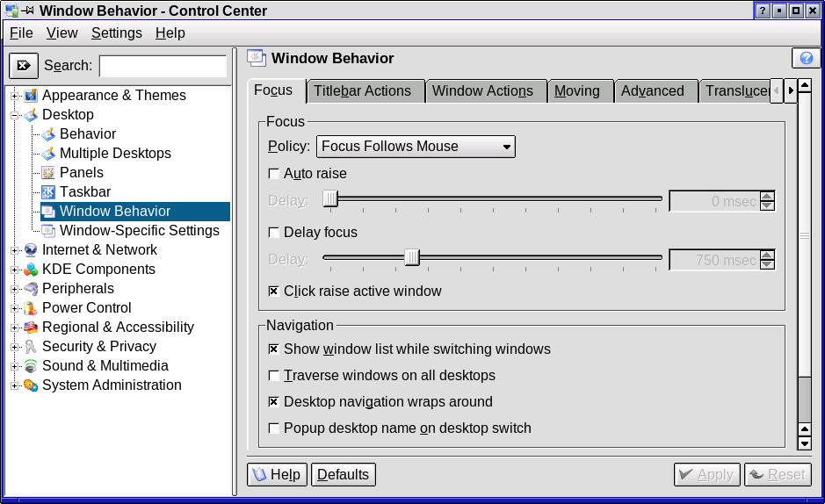This screenshot has width=825, height=504.
Task: Open the Sound & Multimedia icon
Action: [31, 365]
